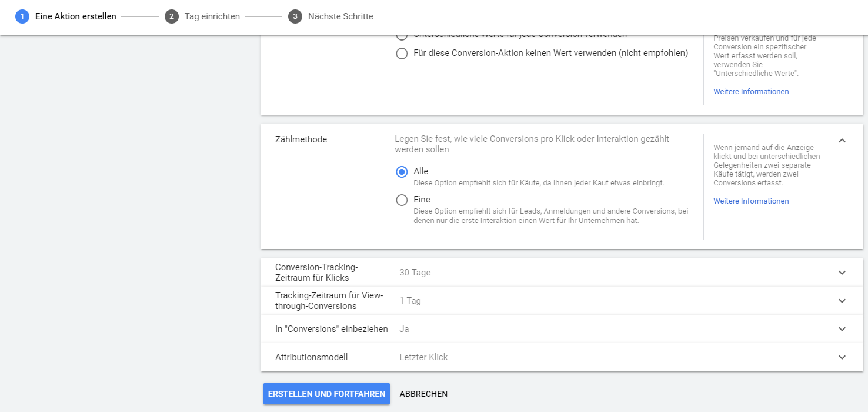Image resolution: width=868 pixels, height=412 pixels.
Task: Select 'Alle' counting method radio
Action: (402, 172)
